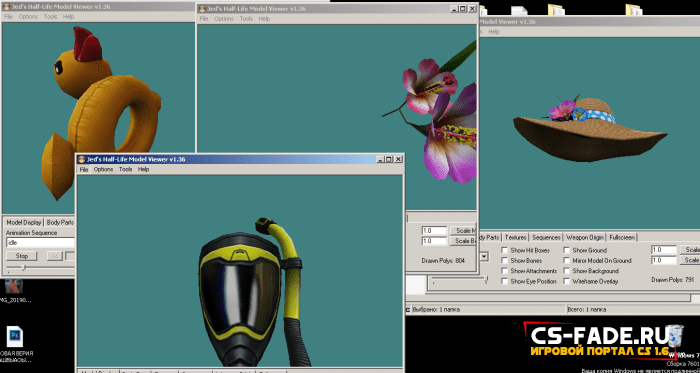Open Help menu in the flower window

(x=264, y=19)
